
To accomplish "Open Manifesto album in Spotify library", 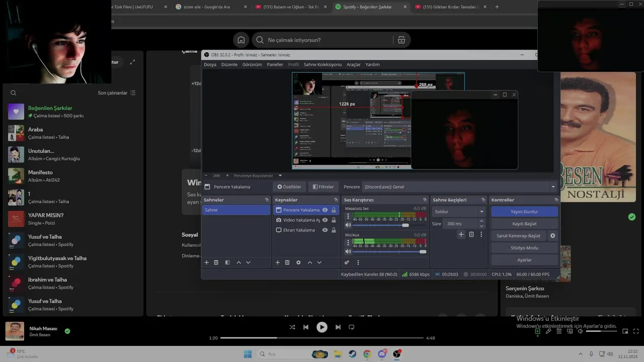I will pyautogui.click(x=72, y=175).
